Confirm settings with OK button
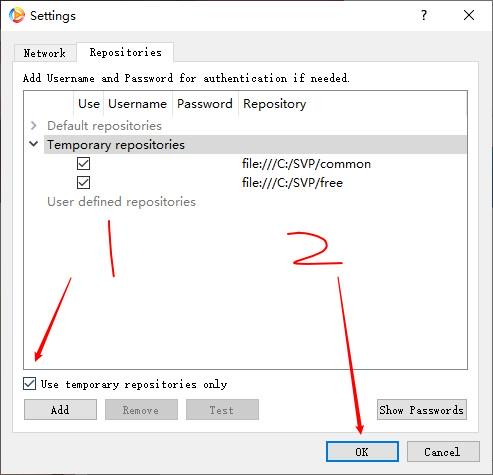This screenshot has width=493, height=475. coord(362,452)
